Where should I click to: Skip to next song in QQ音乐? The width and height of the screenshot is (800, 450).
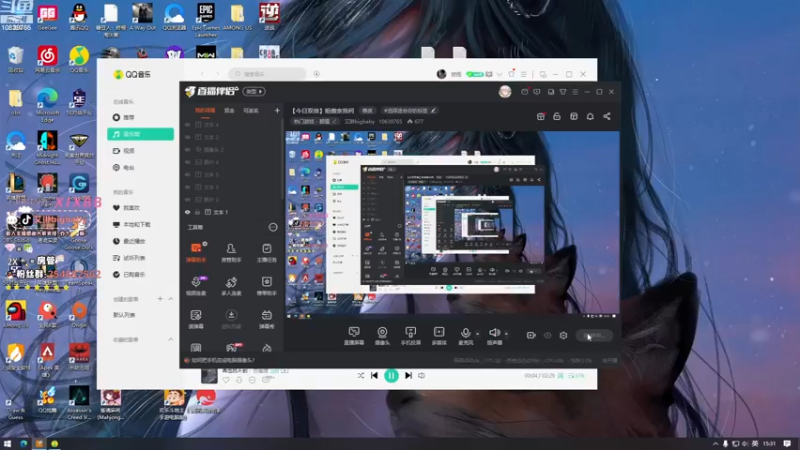(408, 376)
